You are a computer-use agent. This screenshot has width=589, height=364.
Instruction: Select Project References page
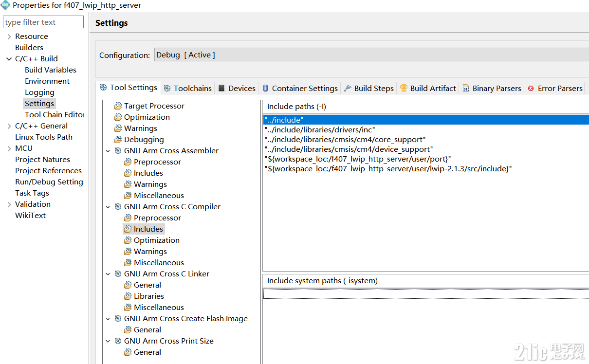(x=48, y=171)
